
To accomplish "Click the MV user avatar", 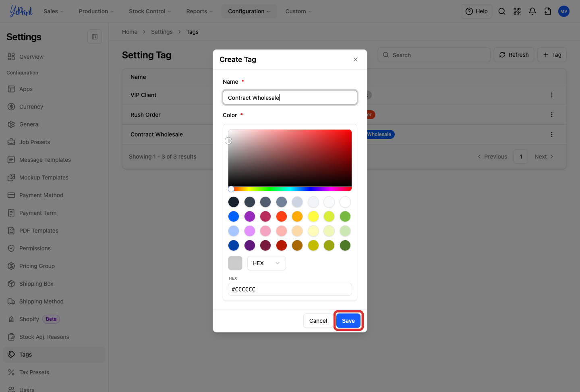I will click(x=564, y=11).
